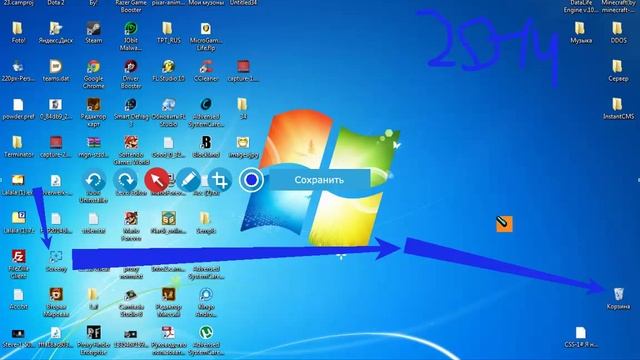Screen dimensions: 640x360
Task: Open the Steam desktop shortcut
Action: coord(93,33)
